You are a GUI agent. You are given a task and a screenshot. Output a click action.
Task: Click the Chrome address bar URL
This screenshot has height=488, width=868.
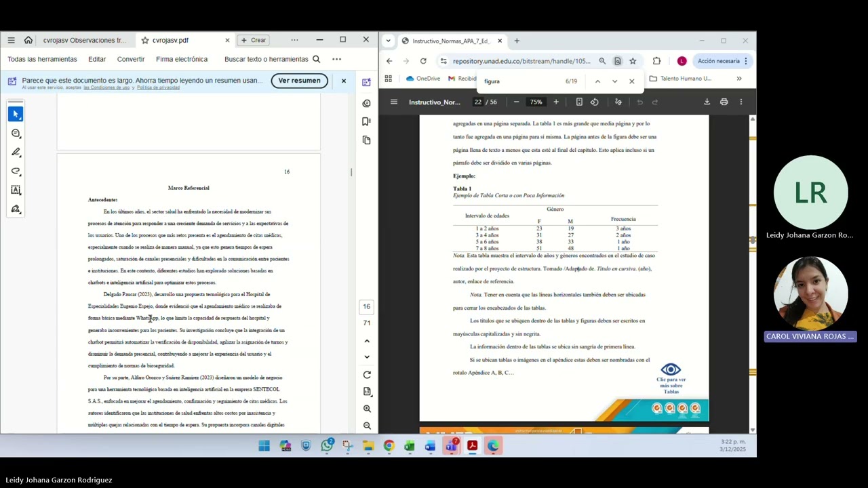(x=521, y=61)
